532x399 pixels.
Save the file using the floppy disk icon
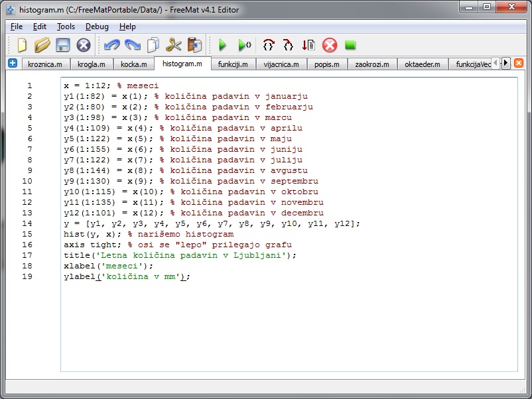(x=62, y=45)
